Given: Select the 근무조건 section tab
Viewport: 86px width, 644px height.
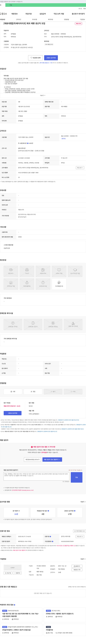Looking at the screenshot, I should coord(19,20).
